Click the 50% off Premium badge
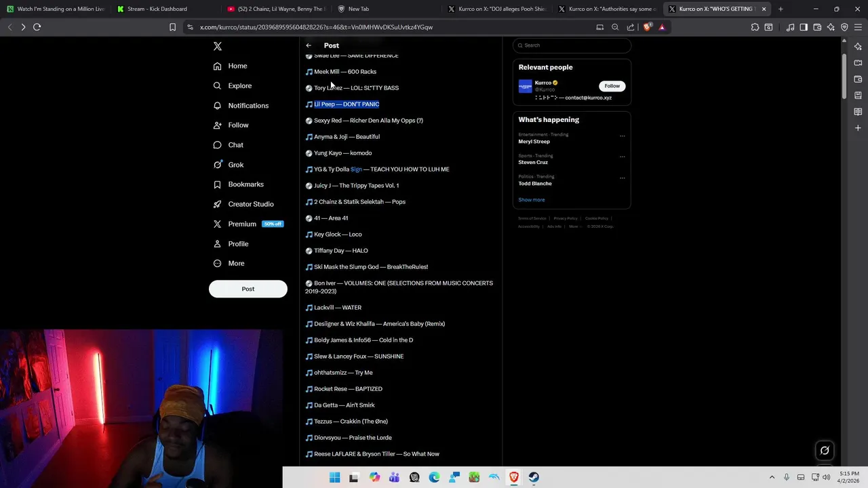This screenshot has height=488, width=868. tap(273, 224)
